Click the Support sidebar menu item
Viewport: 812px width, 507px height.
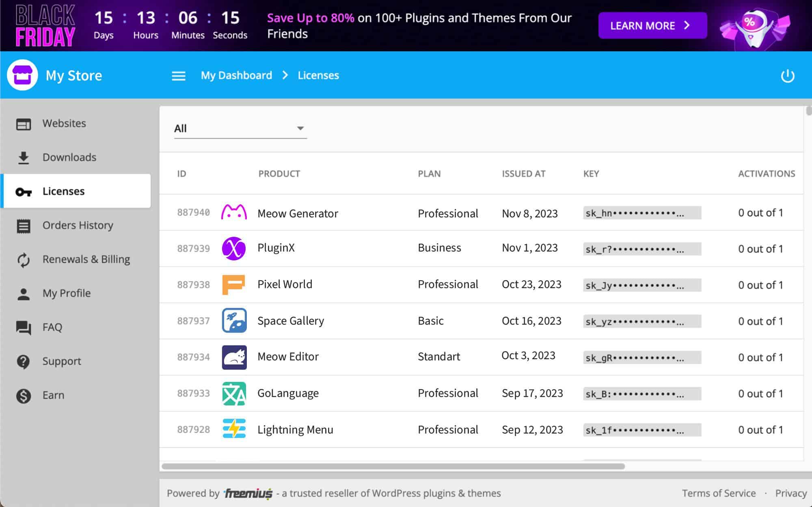62,361
